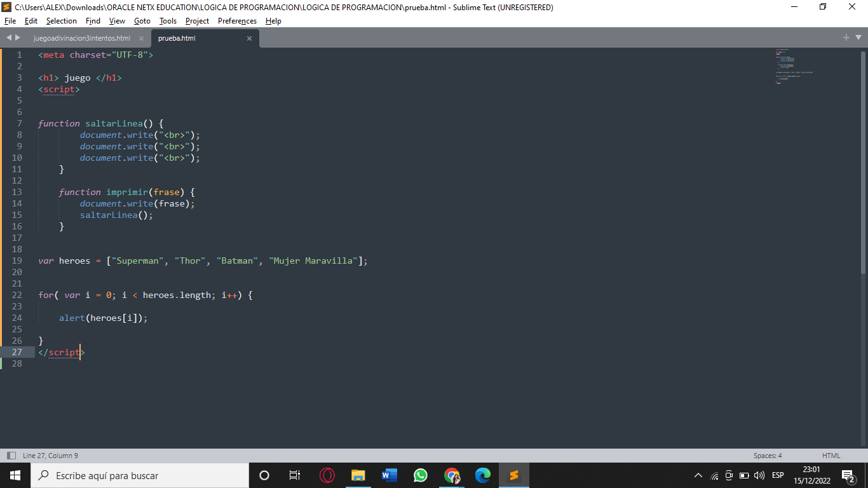868x488 pixels.
Task: Open tab list dropdown arrow
Action: 858,38
